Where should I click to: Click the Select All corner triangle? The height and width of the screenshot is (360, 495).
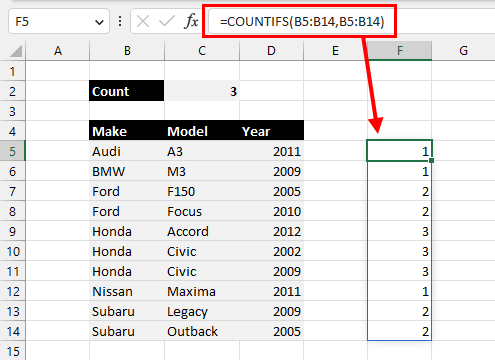[x=16, y=51]
